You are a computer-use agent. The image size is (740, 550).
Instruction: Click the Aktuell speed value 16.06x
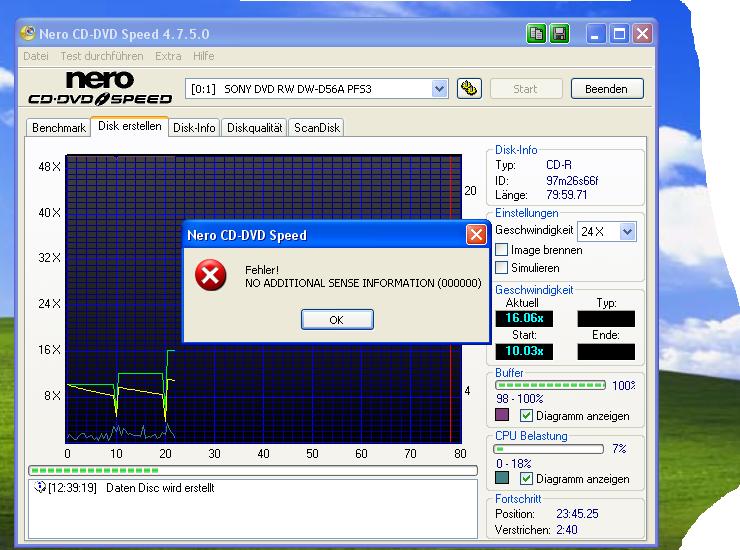[524, 319]
